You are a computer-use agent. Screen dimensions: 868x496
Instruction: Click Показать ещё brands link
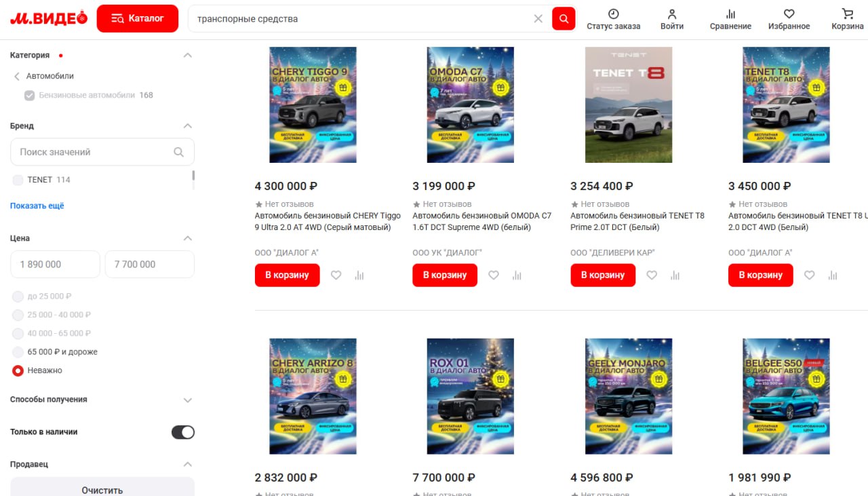coord(37,206)
